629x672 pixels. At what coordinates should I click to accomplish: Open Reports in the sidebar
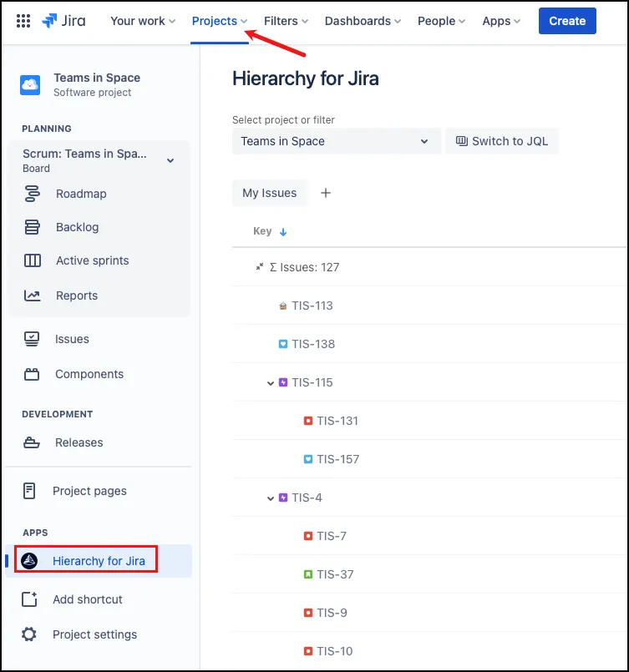tap(77, 296)
